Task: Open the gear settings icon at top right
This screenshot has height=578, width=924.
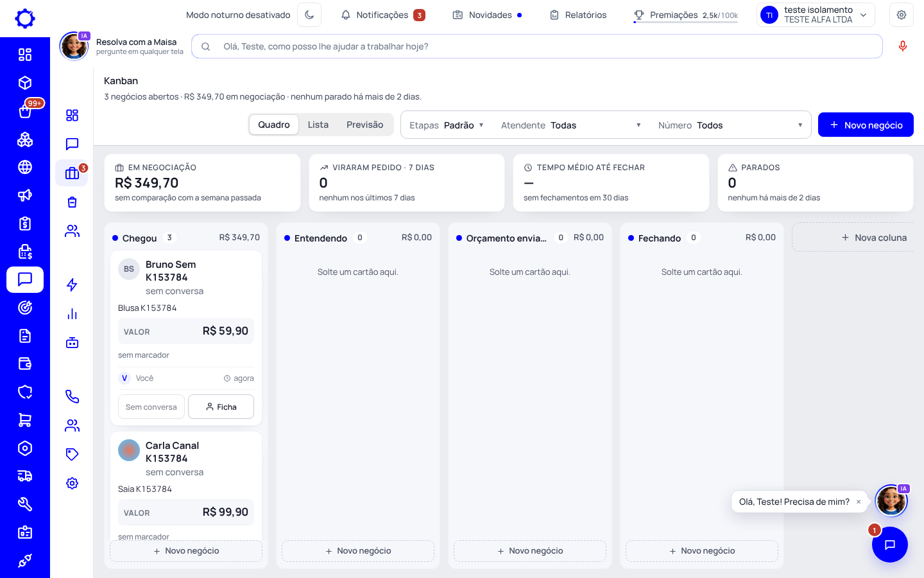Action: (902, 15)
